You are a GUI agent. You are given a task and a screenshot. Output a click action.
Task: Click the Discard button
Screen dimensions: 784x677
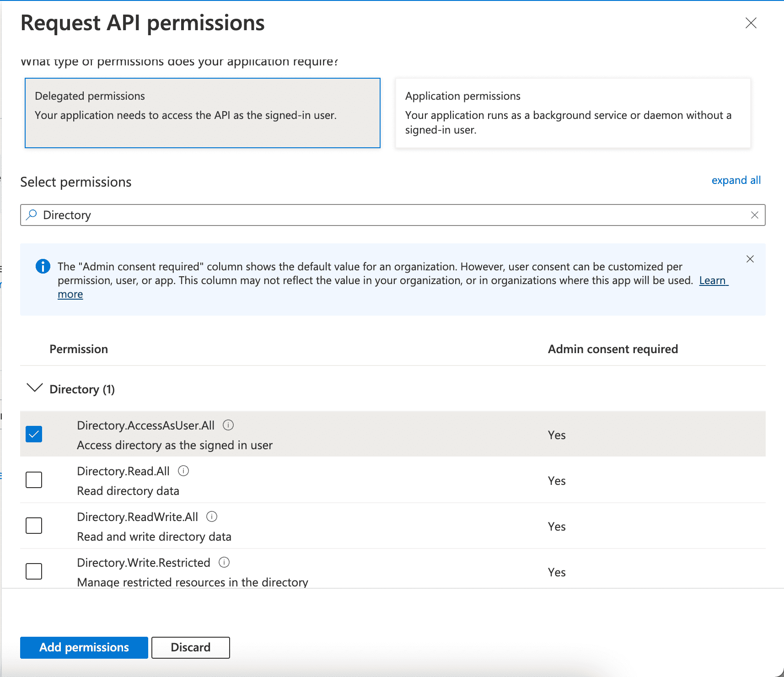190,647
